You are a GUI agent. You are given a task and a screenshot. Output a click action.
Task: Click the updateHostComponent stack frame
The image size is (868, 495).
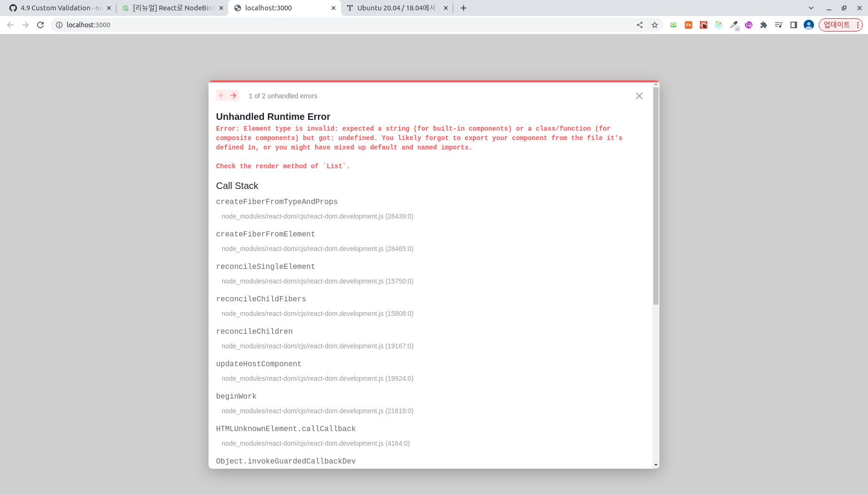259,364
